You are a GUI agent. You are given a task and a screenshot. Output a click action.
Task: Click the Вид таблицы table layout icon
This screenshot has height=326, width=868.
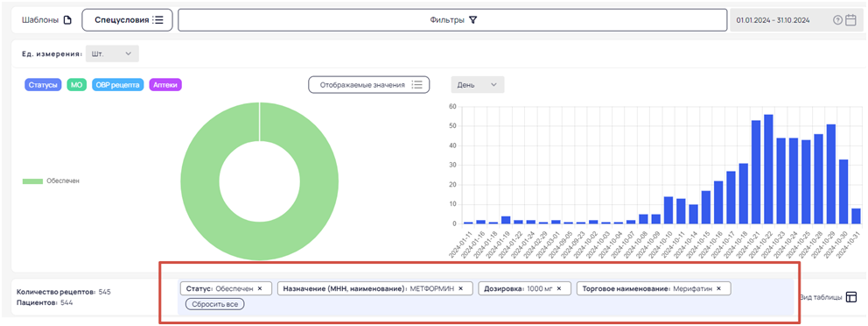[851, 297]
